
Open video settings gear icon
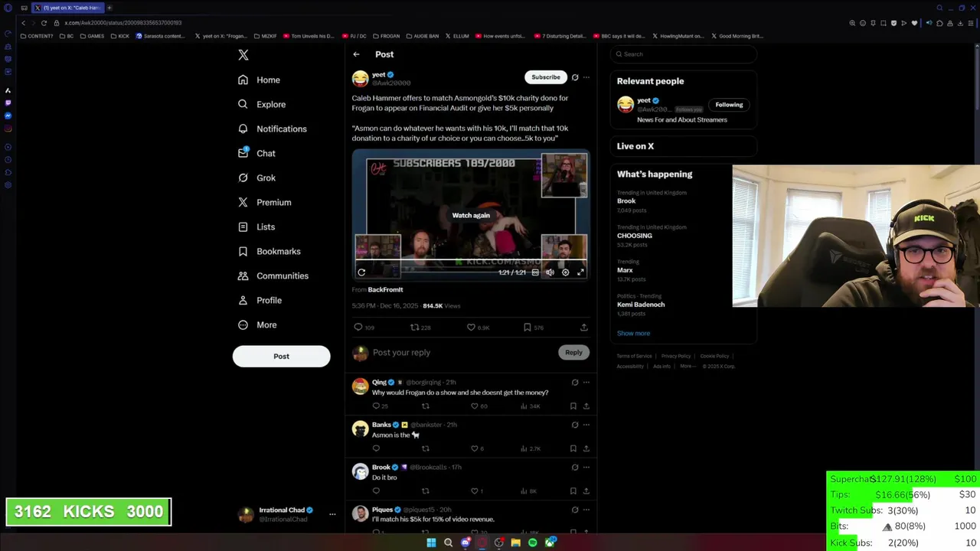(565, 272)
